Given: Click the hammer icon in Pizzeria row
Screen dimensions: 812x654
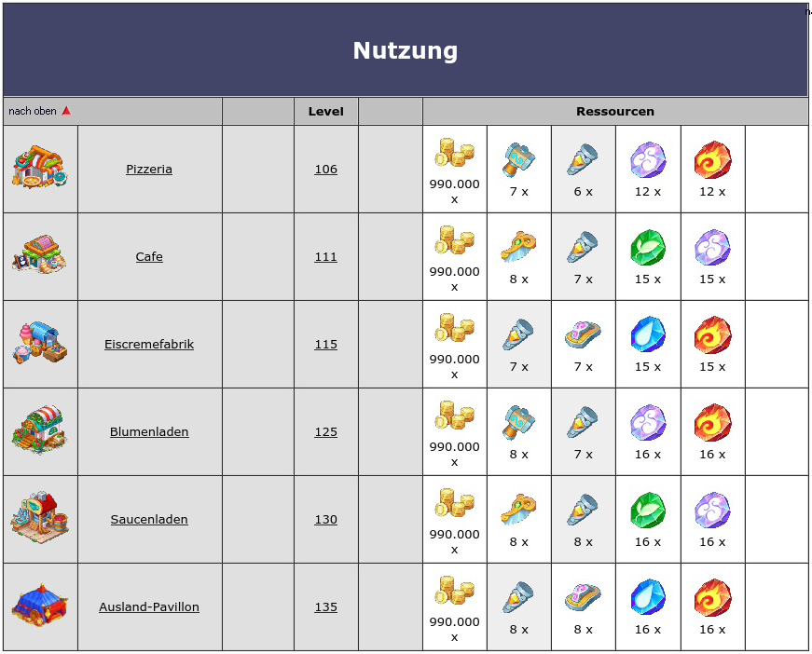Looking at the screenshot, I should pyautogui.click(x=518, y=160).
